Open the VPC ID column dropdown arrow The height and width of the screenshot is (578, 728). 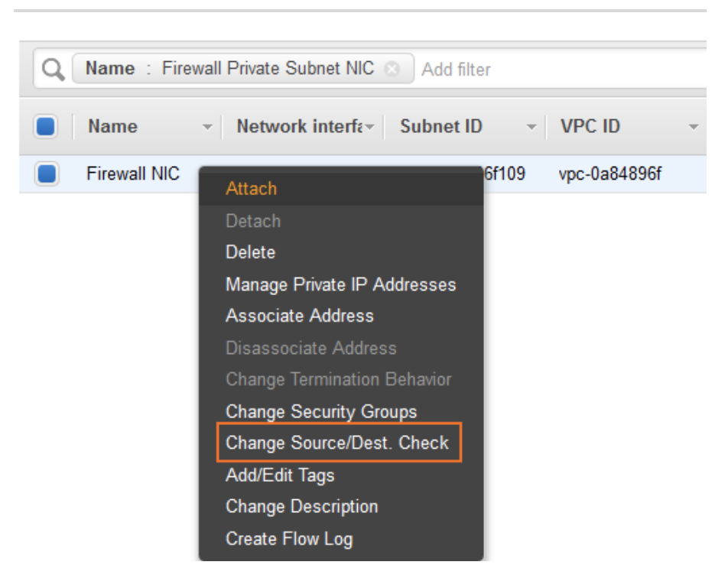694,127
